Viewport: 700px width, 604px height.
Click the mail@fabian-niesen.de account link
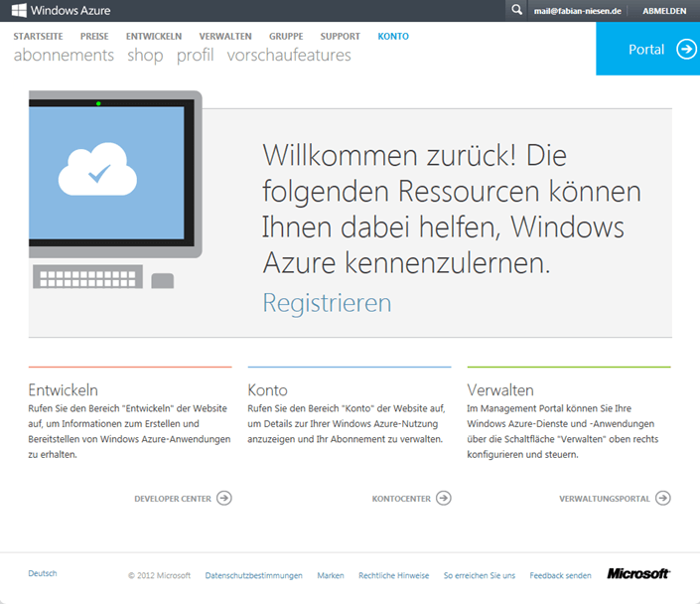pos(577,11)
